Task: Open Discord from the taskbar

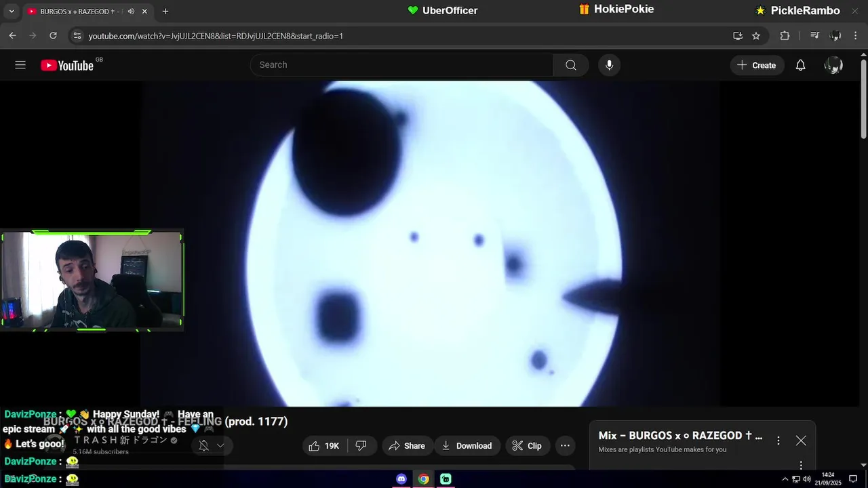Action: (x=401, y=479)
